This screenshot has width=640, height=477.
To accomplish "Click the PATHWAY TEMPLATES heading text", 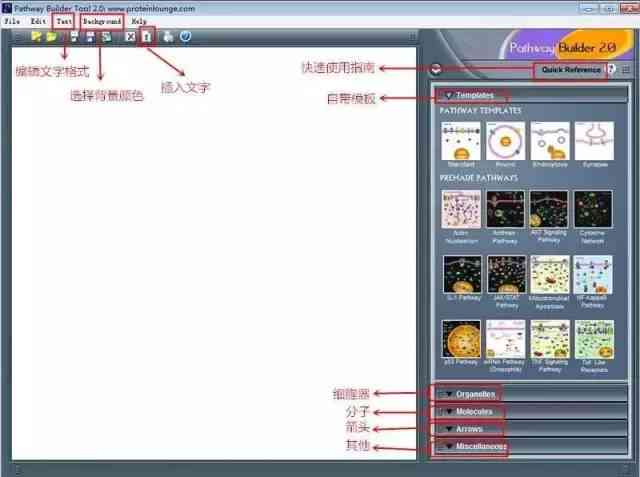I will (x=480, y=111).
